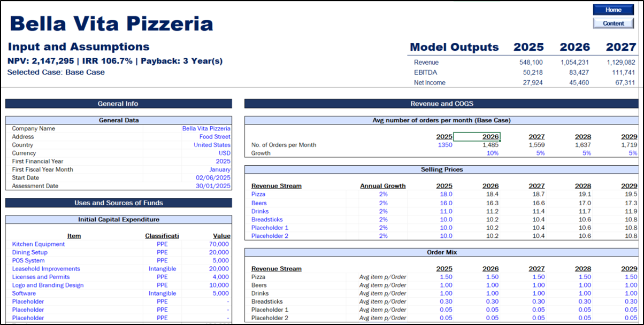Click Pizza selling price 18.0 for 2025
The width and height of the screenshot is (644, 325).
click(x=445, y=194)
